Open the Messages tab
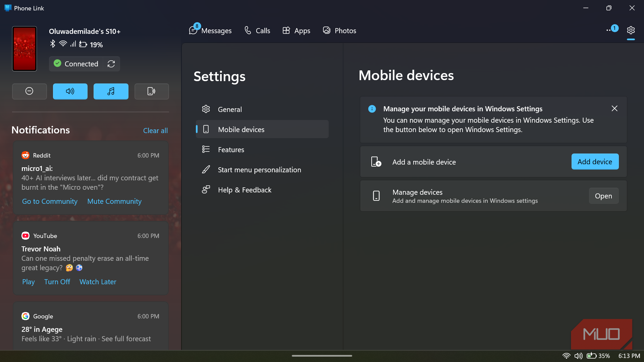The width and height of the screenshot is (644, 362). pyautogui.click(x=210, y=31)
